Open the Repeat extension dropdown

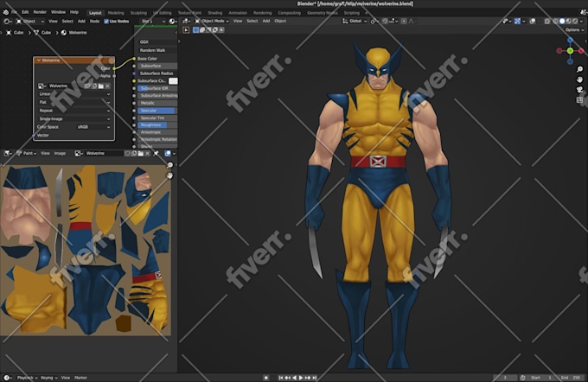click(x=73, y=111)
